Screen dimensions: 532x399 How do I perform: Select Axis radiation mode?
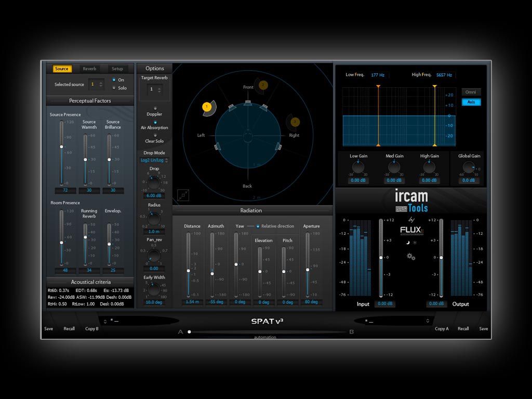pos(471,102)
